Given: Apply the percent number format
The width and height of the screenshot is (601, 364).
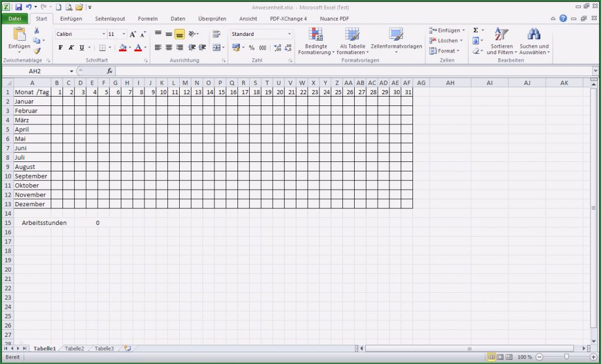Looking at the screenshot, I should click(252, 48).
